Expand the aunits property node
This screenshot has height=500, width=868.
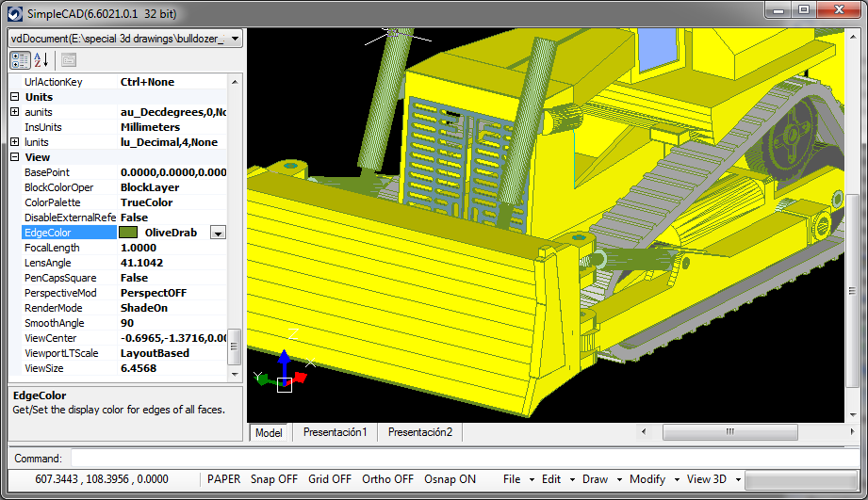tap(14, 112)
